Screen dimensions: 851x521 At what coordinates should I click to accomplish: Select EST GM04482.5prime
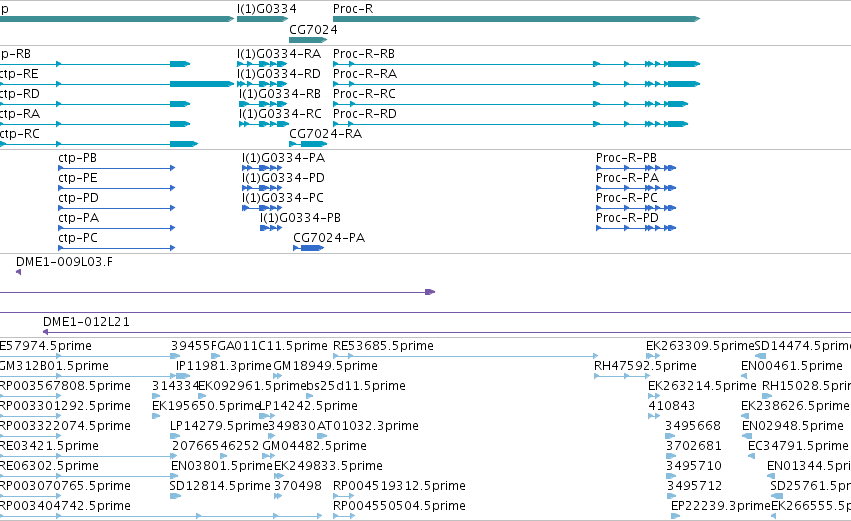(314, 447)
